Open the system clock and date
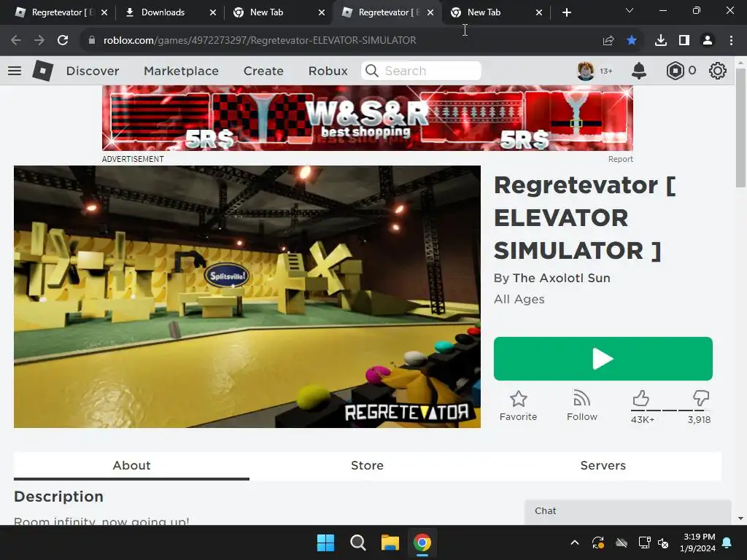The image size is (747, 560). pyautogui.click(x=698, y=542)
